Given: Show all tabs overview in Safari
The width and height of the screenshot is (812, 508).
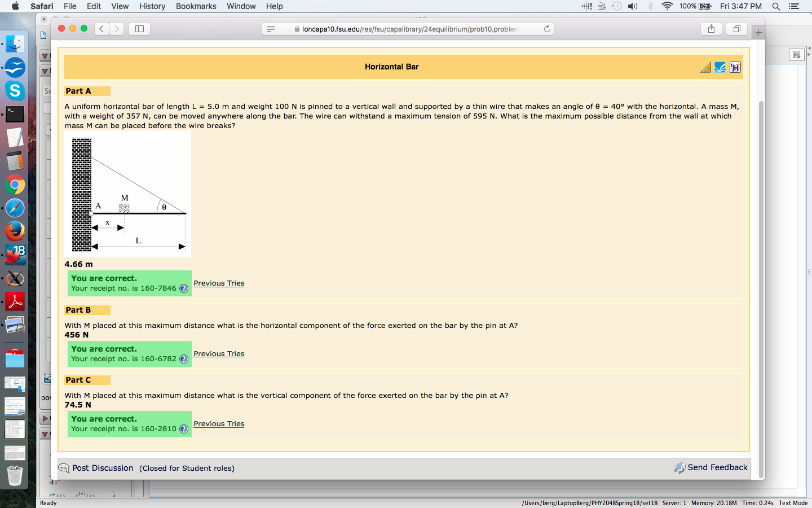Looking at the screenshot, I should [x=736, y=29].
